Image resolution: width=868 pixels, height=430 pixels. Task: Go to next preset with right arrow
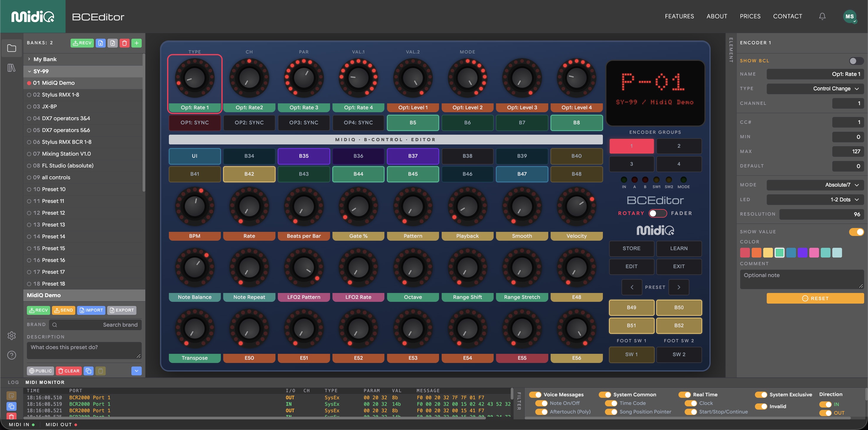click(x=679, y=287)
